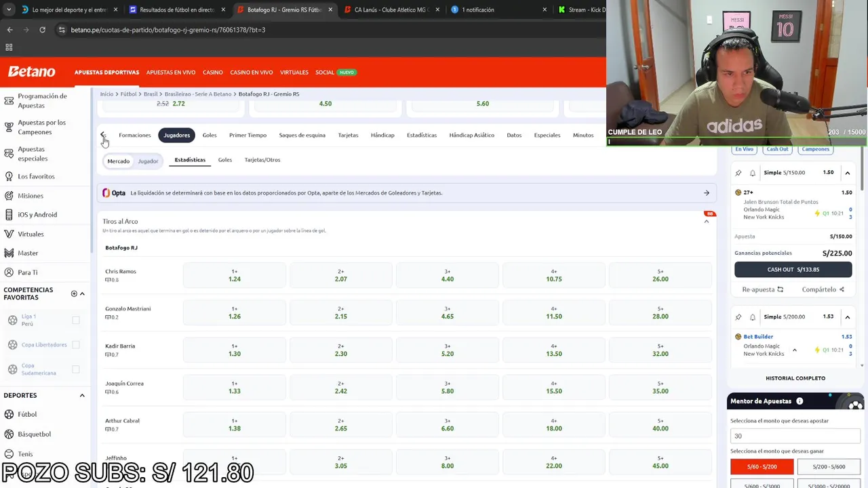
Task: Open Los favoritos sidebar icon
Action: [x=9, y=176]
